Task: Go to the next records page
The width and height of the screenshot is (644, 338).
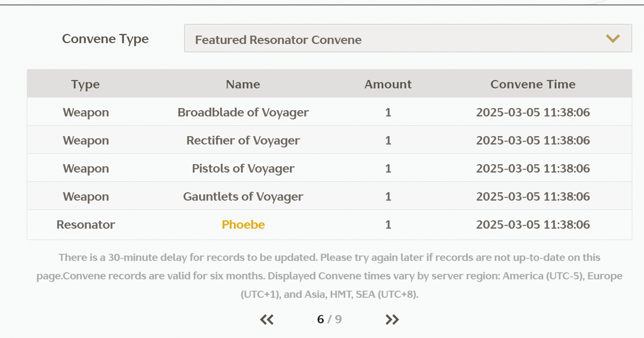Action: [x=392, y=320]
